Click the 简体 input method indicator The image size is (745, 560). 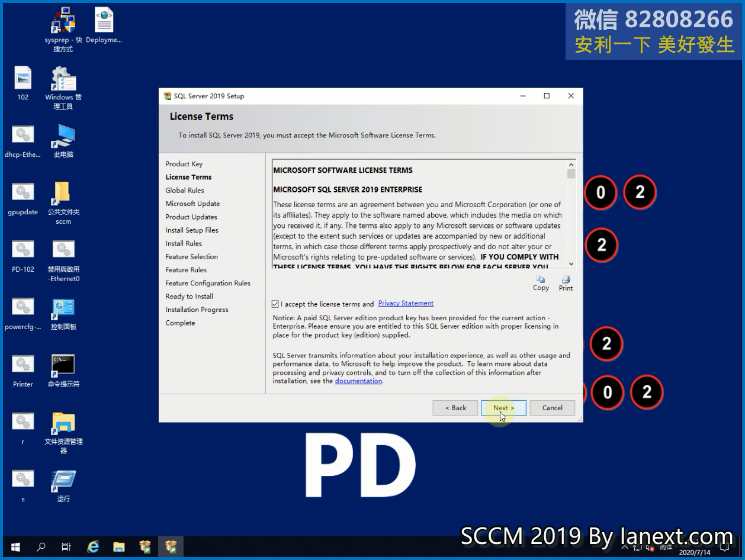coord(666,548)
